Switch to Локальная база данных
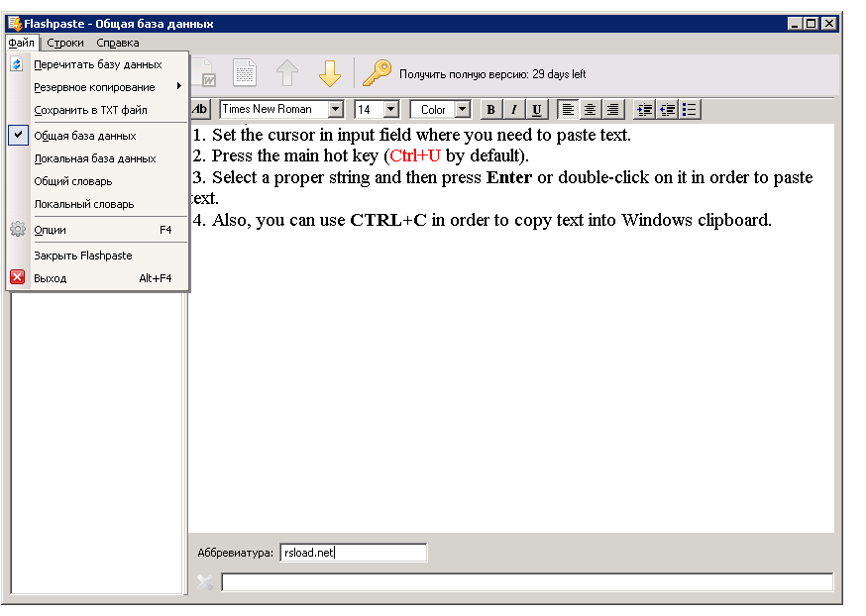Screen dimensions: 866x616 (x=98, y=158)
